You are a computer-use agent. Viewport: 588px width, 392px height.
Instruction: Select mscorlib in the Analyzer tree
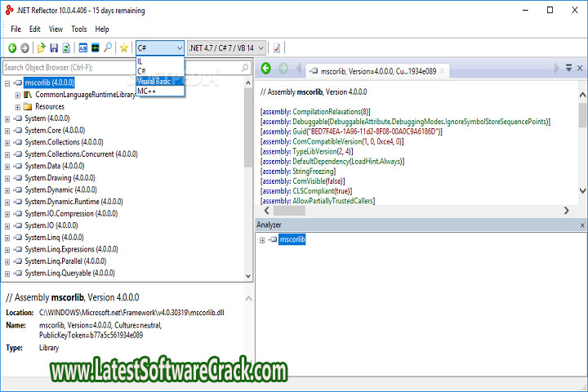[x=292, y=239]
